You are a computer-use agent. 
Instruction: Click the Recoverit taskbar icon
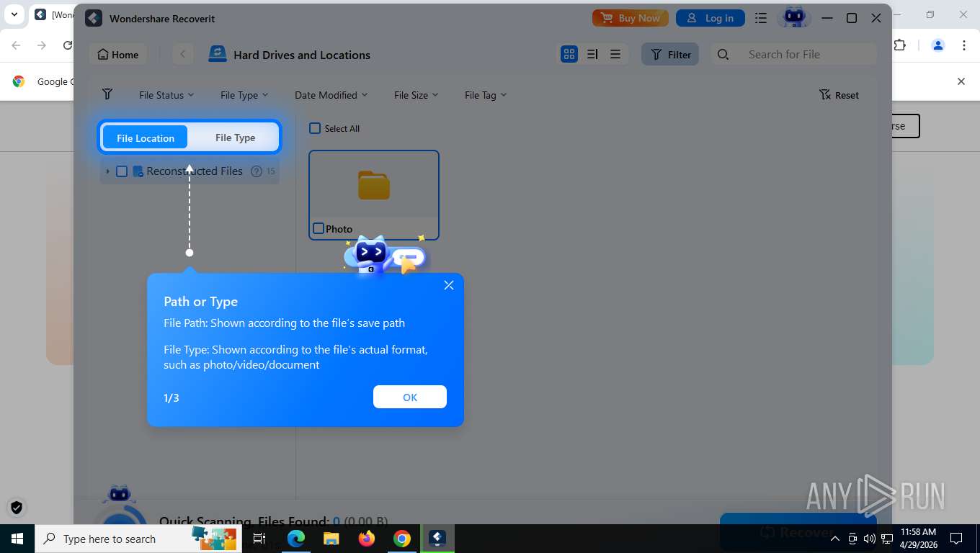tap(437, 539)
